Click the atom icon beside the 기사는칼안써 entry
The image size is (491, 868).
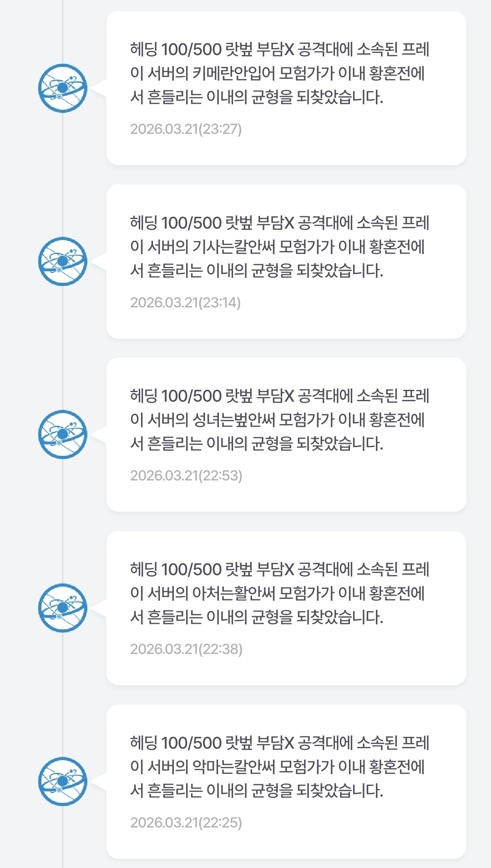63,261
